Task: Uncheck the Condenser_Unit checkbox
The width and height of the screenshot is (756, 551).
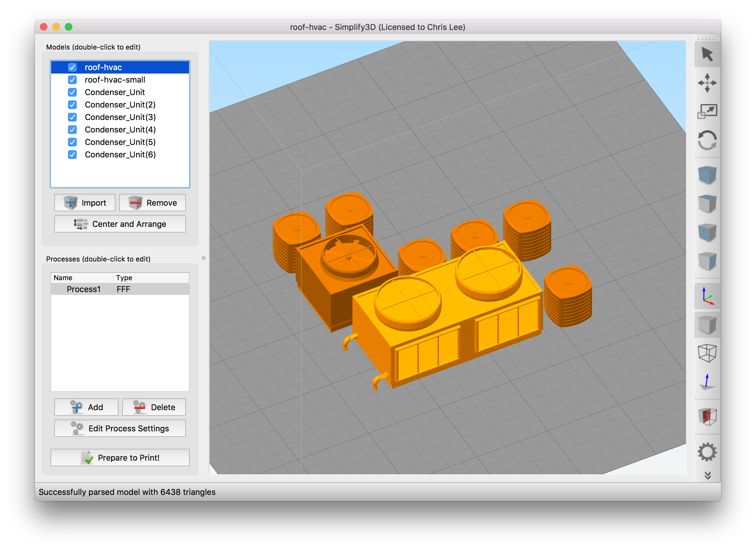Action: click(72, 92)
